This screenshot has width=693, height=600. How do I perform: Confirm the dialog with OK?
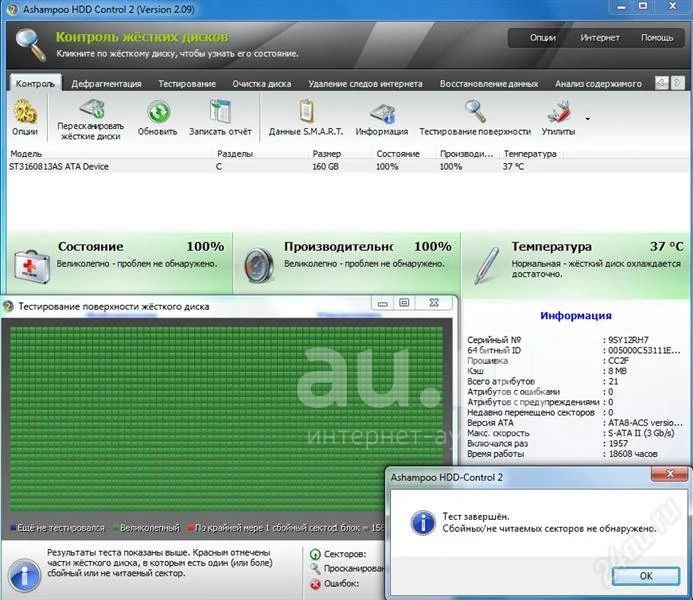tap(646, 576)
